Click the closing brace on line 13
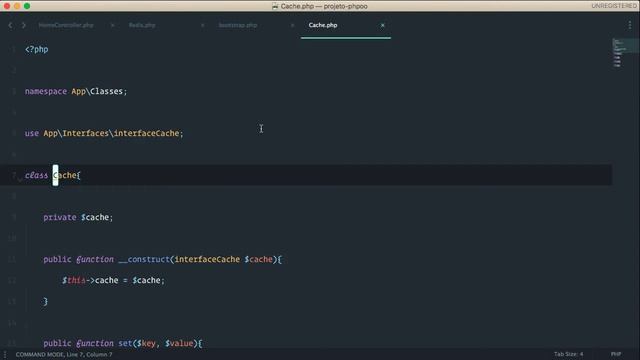The height and width of the screenshot is (360, 640). coord(45,302)
